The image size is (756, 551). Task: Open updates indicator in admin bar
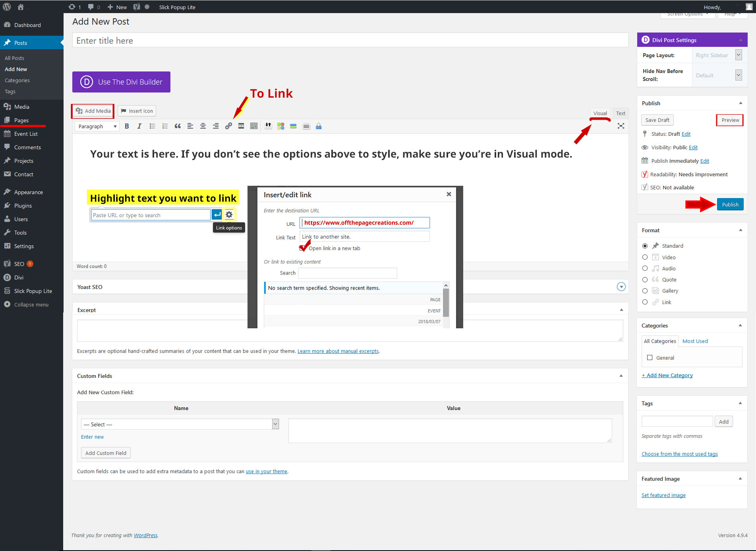click(74, 7)
